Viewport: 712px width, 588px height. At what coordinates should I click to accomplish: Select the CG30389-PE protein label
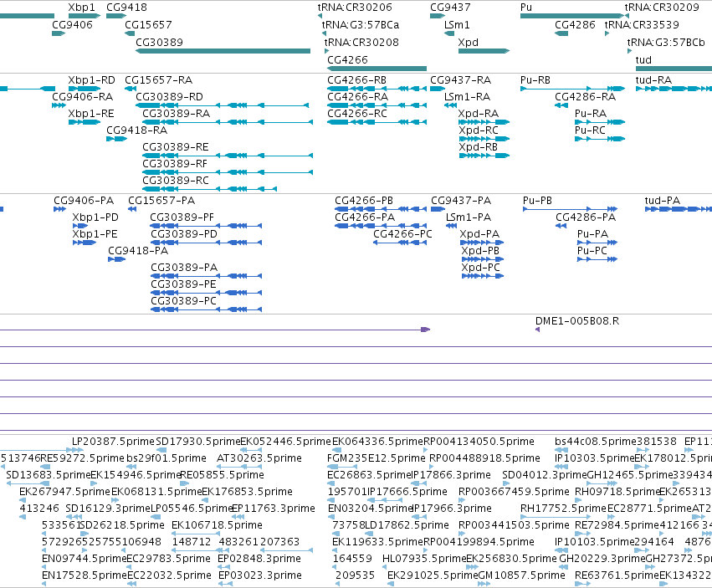click(184, 284)
